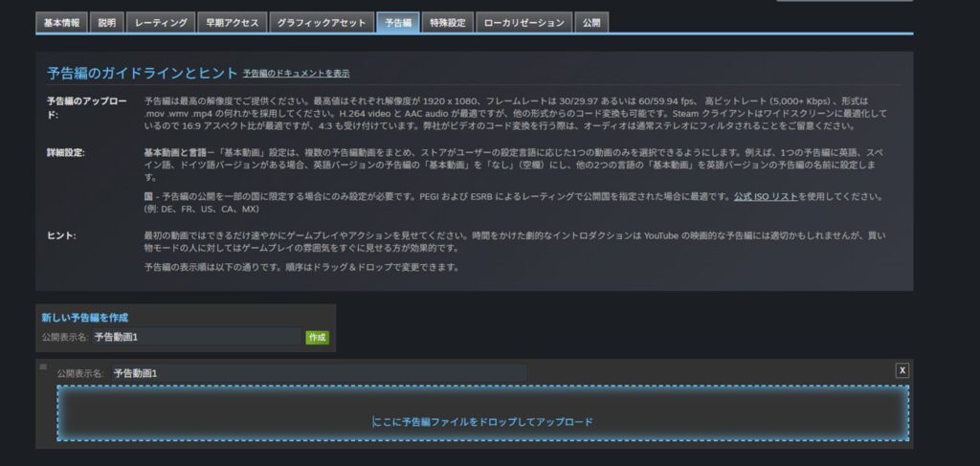Select the active 予告編 tab

tap(397, 23)
